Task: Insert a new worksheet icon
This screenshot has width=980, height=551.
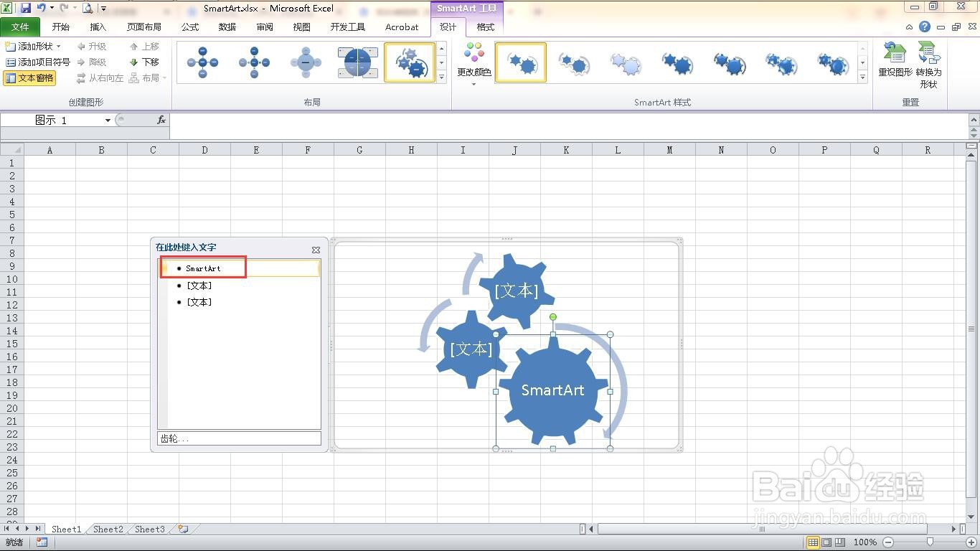Action: coord(184,529)
